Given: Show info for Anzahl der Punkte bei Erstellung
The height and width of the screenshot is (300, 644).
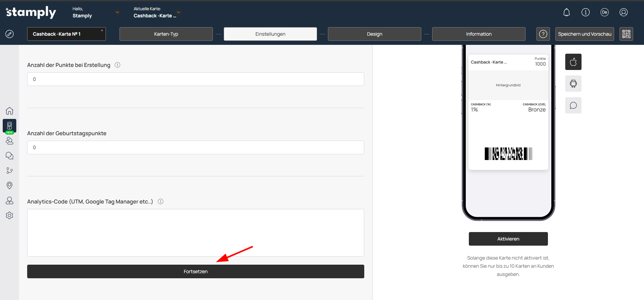Looking at the screenshot, I should (x=117, y=65).
